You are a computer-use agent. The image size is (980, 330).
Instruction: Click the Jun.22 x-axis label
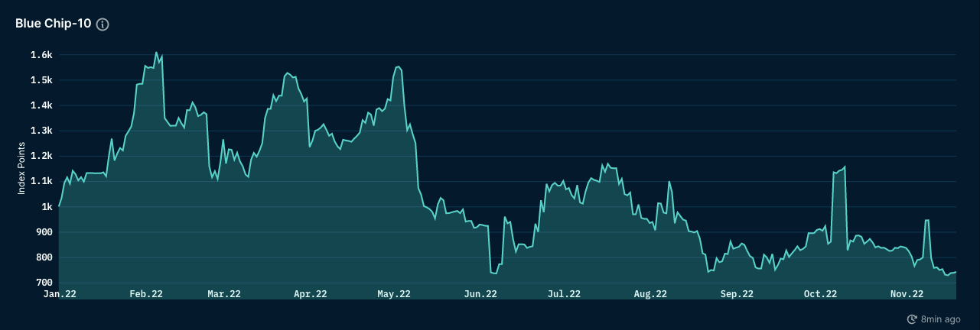(480, 294)
